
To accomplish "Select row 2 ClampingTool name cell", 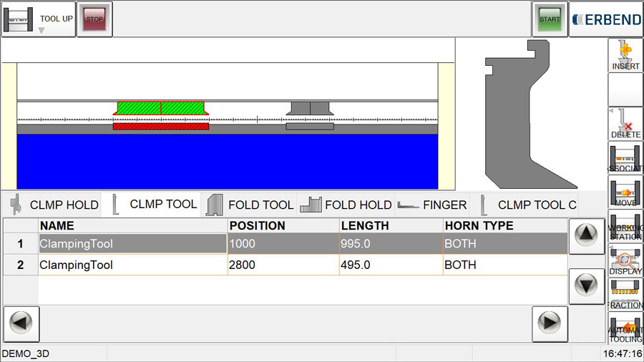I will click(132, 265).
